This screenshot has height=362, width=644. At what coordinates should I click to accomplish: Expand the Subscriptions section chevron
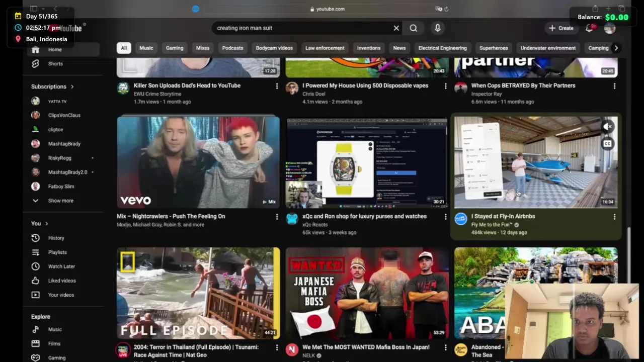click(x=72, y=86)
